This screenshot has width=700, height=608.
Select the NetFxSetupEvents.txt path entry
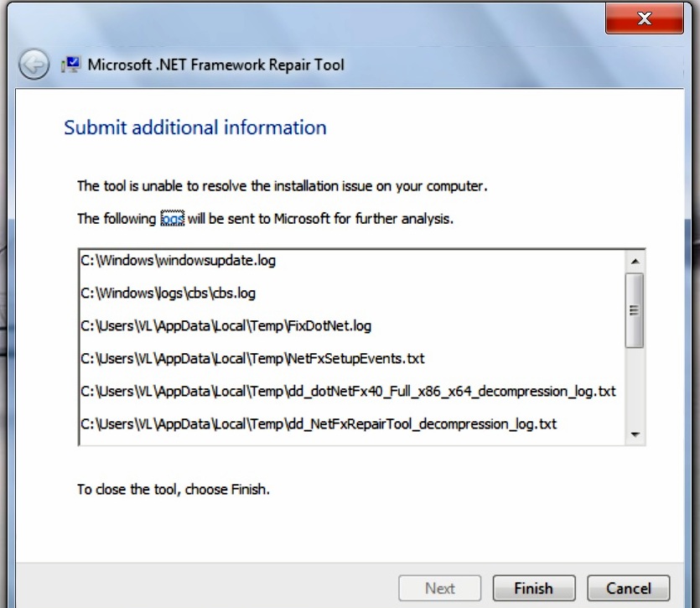(252, 358)
